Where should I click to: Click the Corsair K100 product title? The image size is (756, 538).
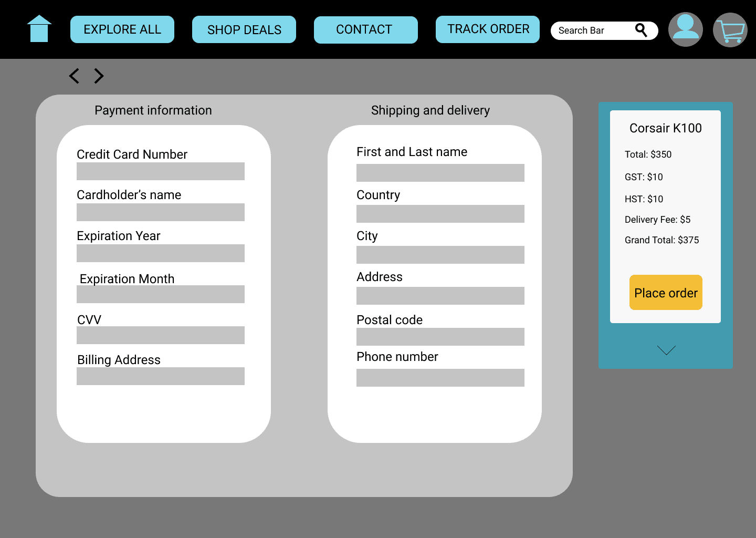[x=666, y=128]
